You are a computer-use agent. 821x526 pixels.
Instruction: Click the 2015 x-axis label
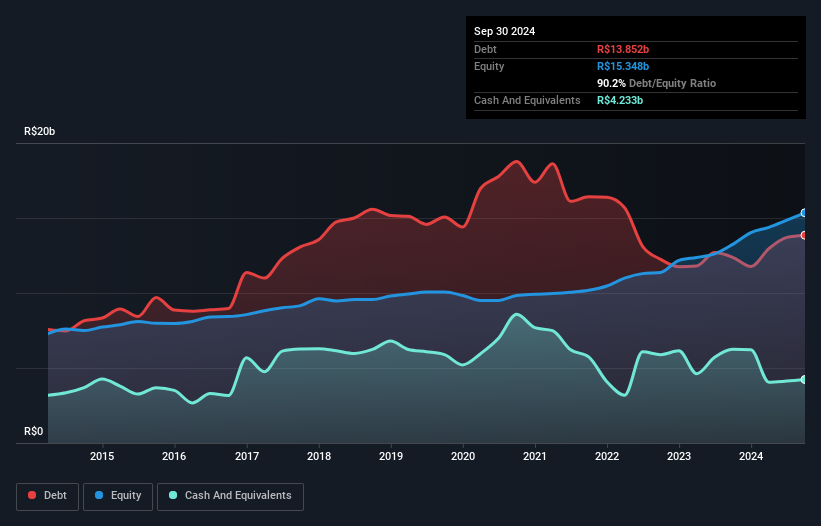[x=102, y=457]
